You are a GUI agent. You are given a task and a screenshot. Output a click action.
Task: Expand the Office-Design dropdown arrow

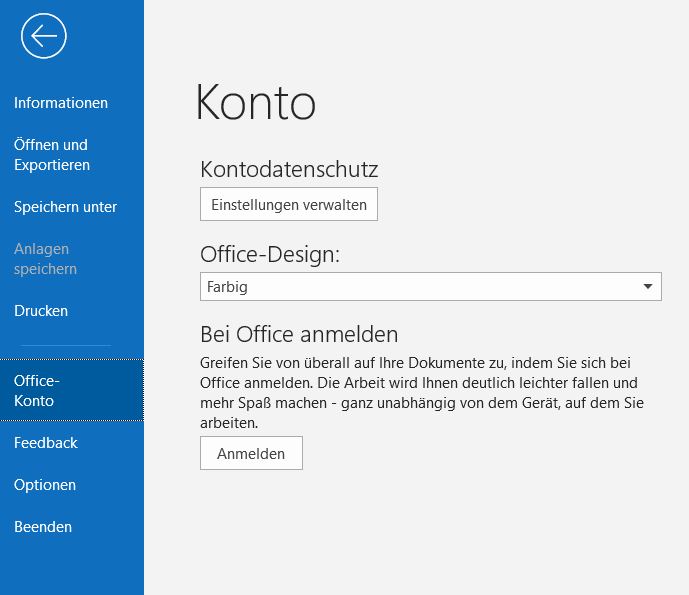pyautogui.click(x=648, y=287)
